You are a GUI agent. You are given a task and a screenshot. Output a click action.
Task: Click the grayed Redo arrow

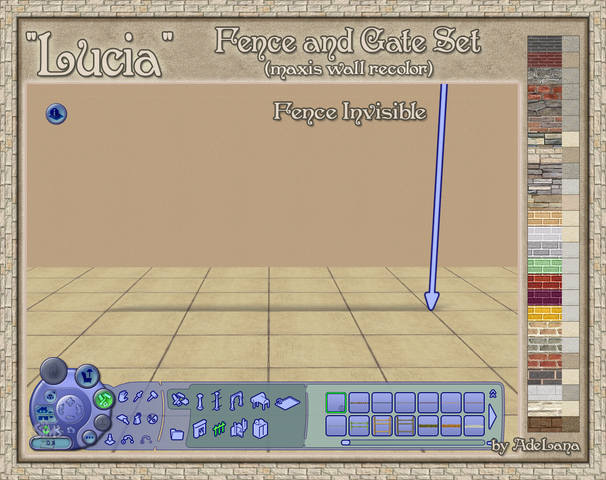tap(145, 439)
